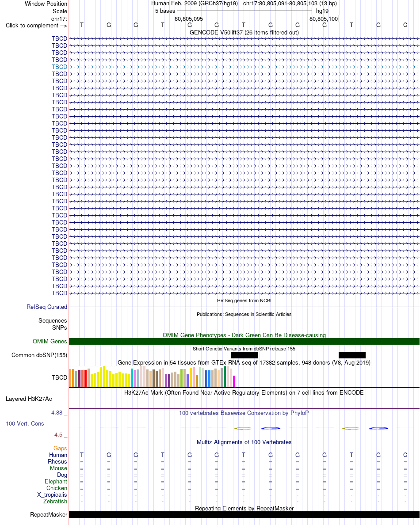Select the dark green OMIM gene bar
420x525 pixels.
point(244,342)
